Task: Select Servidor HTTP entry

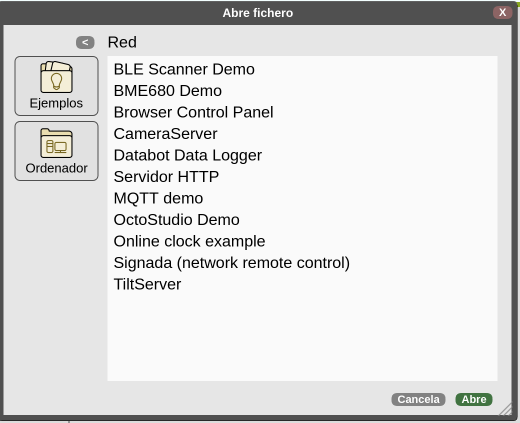Action: click(166, 177)
